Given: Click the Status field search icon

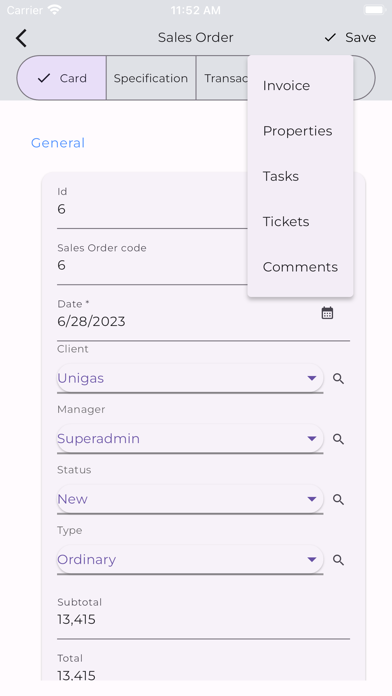Looking at the screenshot, I should click(x=338, y=499).
